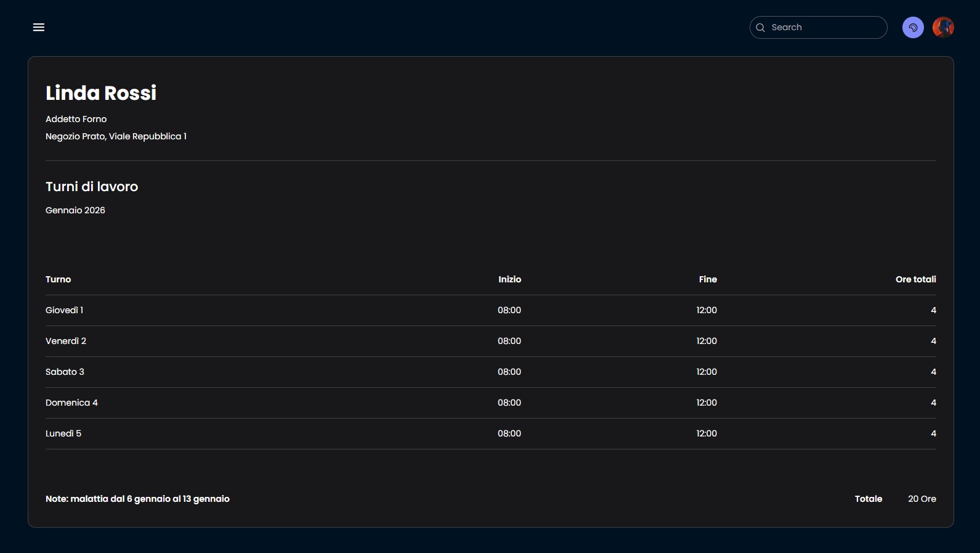Select the Venerdì 2 shift row
Image resolution: width=980 pixels, height=553 pixels.
click(66, 341)
